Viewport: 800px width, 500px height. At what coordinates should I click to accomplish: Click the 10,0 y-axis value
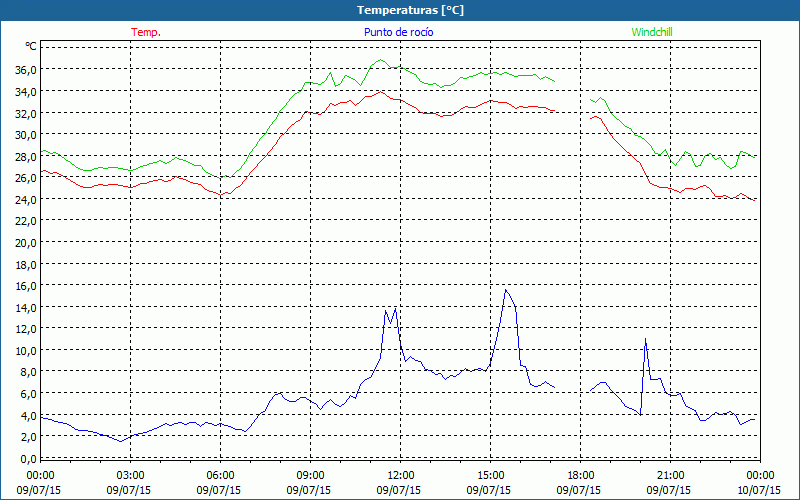coord(25,351)
